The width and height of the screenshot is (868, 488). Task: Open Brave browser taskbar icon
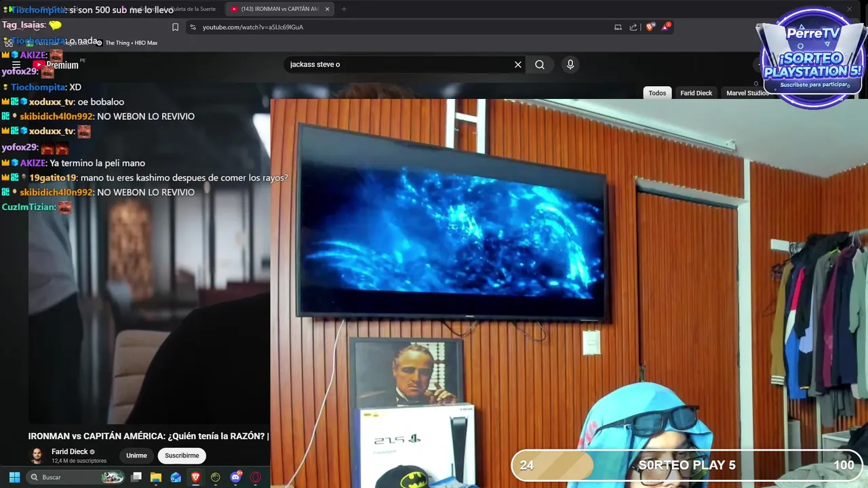coord(196,477)
